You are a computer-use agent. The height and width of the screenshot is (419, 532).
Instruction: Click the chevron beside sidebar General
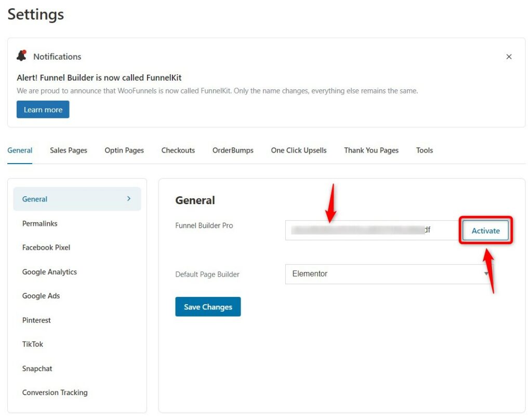[129, 199]
